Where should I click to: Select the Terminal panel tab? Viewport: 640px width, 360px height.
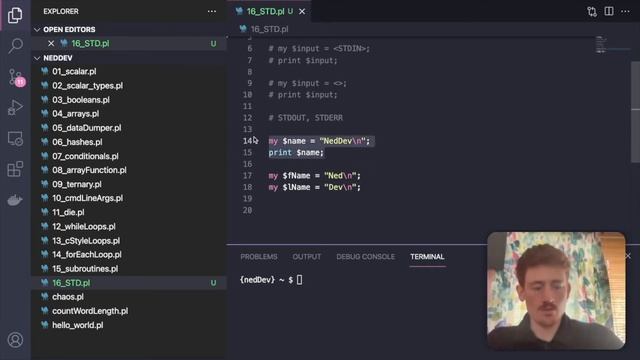427,257
